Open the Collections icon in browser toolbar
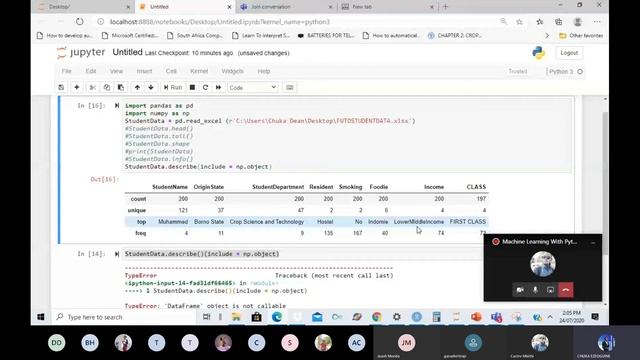This screenshot has height=360, width=640. coord(558,22)
